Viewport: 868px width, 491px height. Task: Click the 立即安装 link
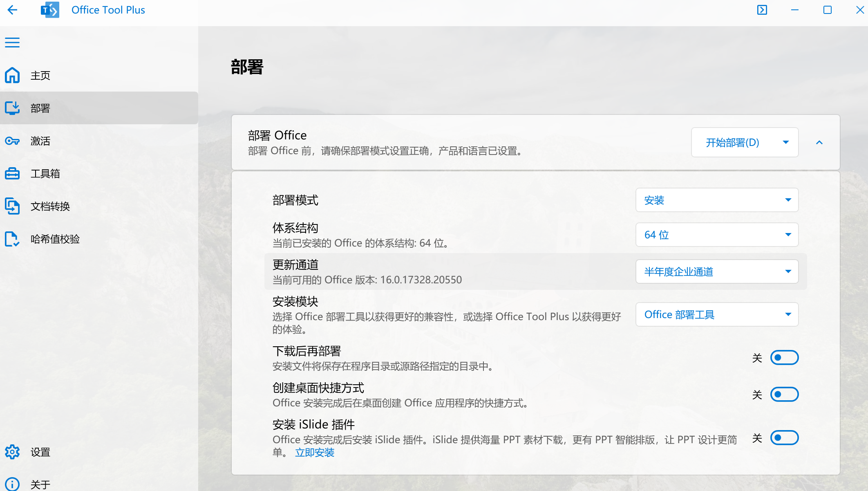point(315,453)
